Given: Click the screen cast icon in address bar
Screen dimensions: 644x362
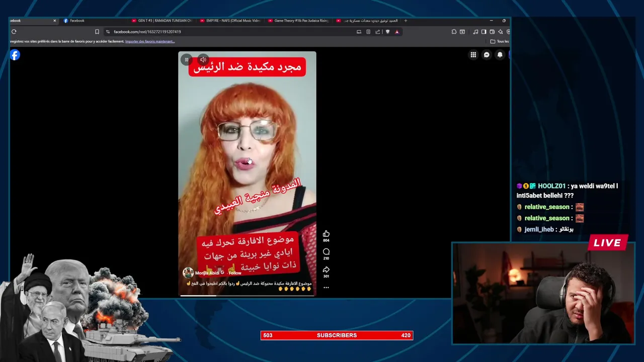Looking at the screenshot, I should click(359, 32).
